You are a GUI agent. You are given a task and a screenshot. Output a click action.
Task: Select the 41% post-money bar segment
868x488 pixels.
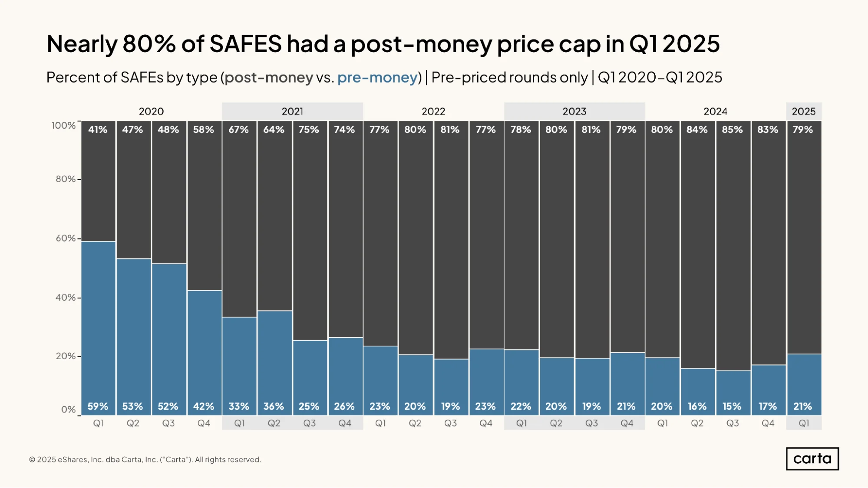(98, 181)
